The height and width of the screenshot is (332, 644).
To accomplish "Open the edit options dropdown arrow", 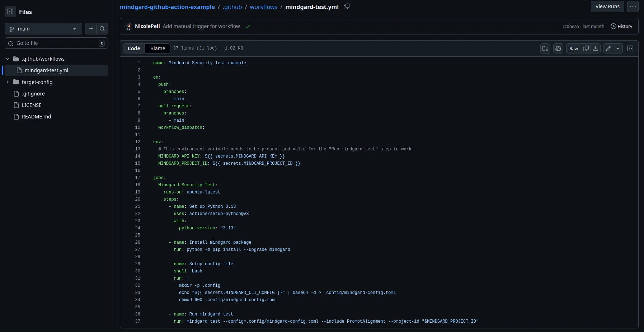I will click(619, 48).
